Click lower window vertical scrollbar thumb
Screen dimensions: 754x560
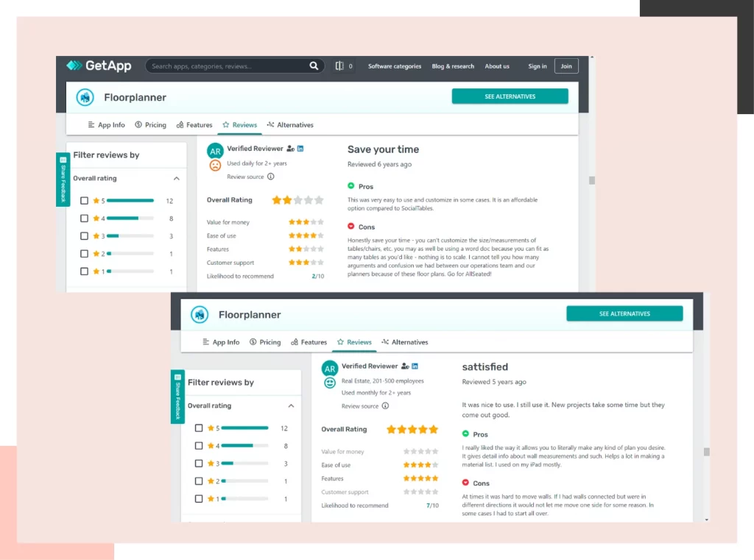point(706,452)
